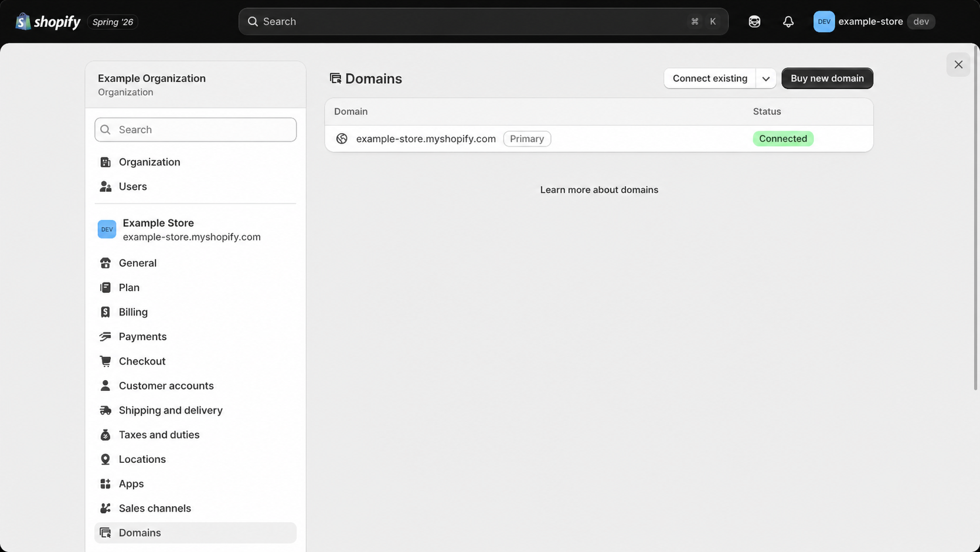
Task: Click the magnifier in settings search
Action: click(x=106, y=130)
